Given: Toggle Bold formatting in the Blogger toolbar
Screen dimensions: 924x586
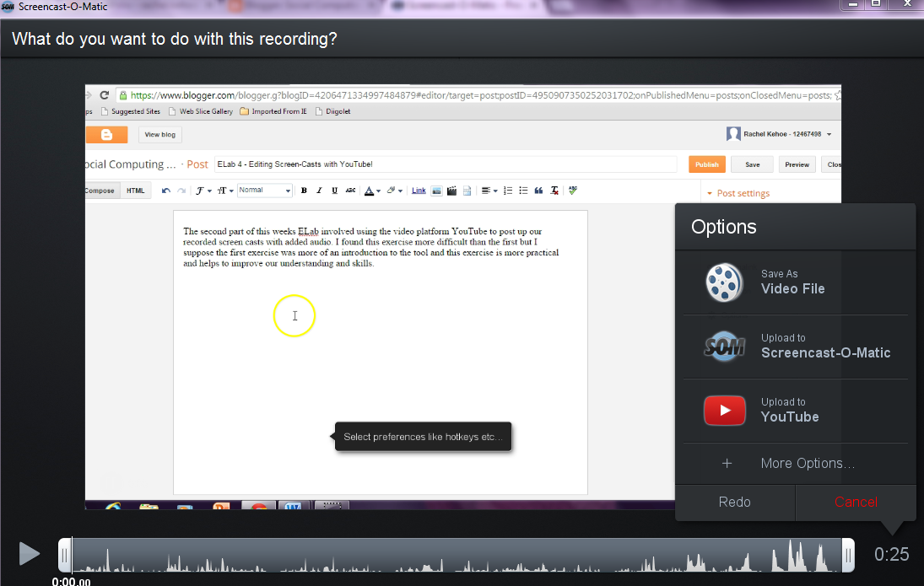Looking at the screenshot, I should [x=304, y=191].
